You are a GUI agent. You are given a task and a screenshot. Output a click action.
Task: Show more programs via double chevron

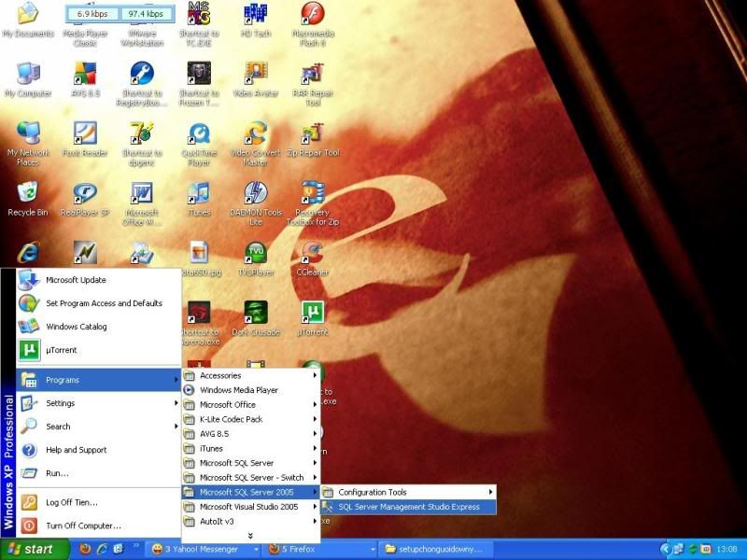(250, 536)
